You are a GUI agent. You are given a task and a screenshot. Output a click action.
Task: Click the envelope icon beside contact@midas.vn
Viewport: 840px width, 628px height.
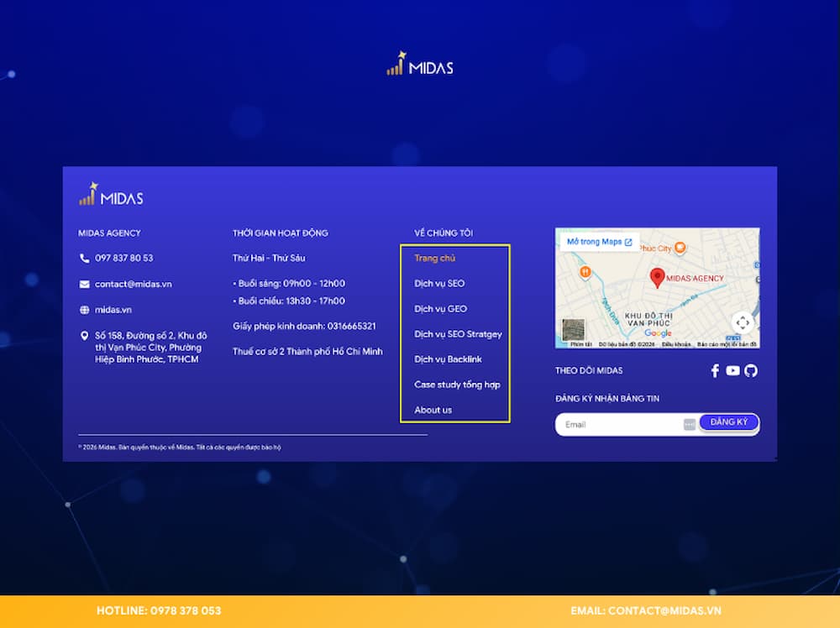click(84, 285)
